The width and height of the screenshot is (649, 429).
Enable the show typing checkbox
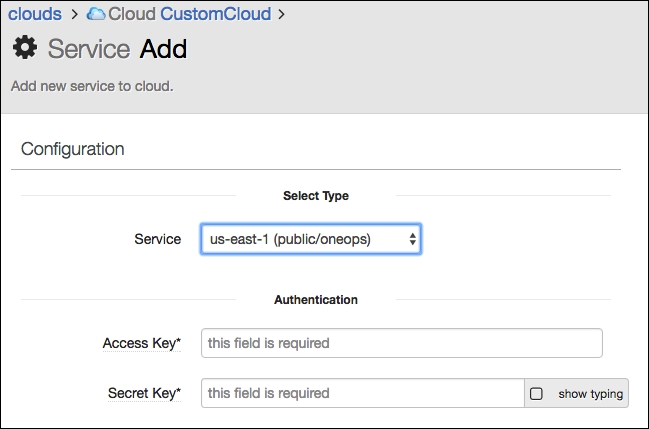coord(536,393)
